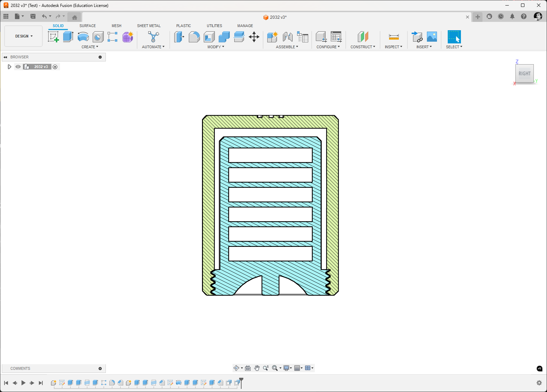Open the ASSEMBLE dropdown menu
The image size is (547, 392).
287,47
